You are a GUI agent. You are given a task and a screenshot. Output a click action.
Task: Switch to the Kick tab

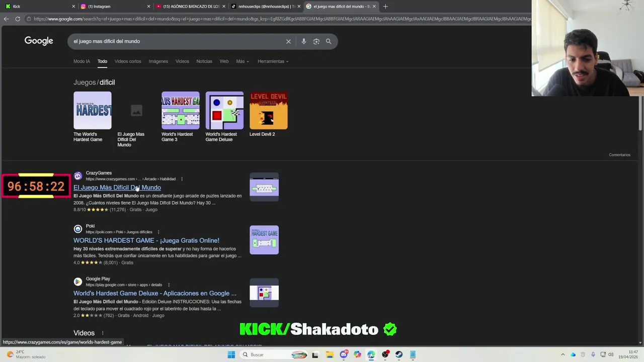[x=39, y=6]
